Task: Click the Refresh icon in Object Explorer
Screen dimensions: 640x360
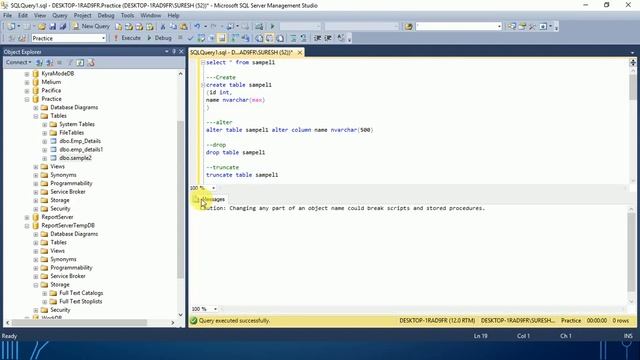Action: pos(80,62)
